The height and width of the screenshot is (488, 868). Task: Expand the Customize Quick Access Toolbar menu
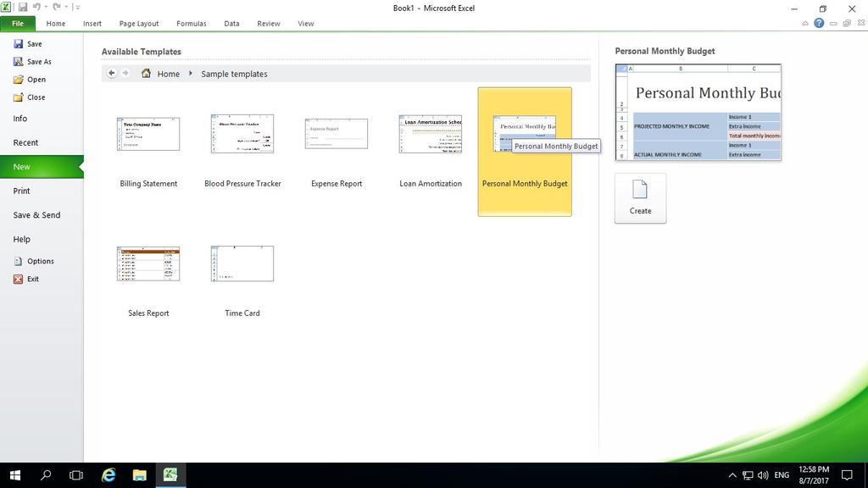click(77, 7)
